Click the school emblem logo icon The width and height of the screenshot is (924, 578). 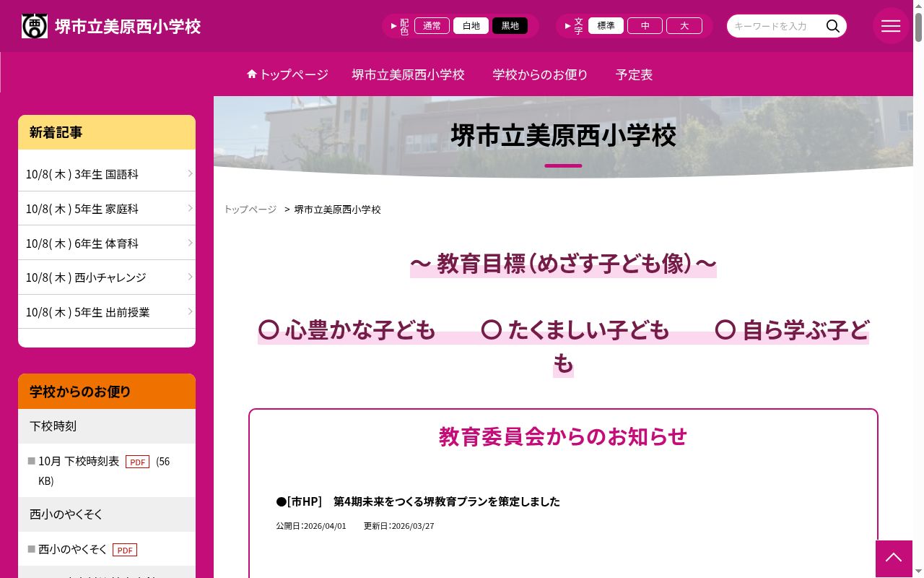click(x=35, y=26)
